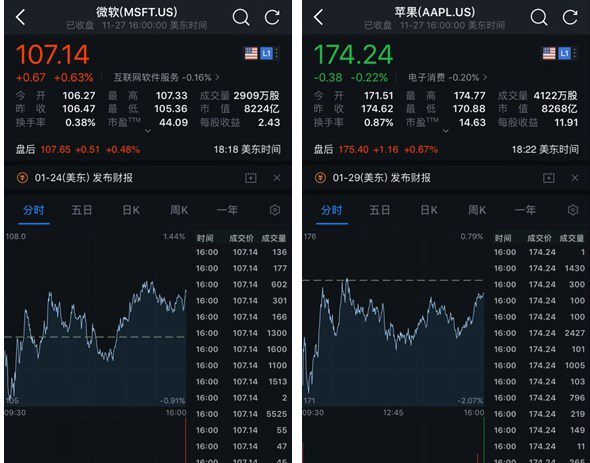Go back from the MSFT stock page
This screenshot has height=463, width=590.
[x=21, y=17]
